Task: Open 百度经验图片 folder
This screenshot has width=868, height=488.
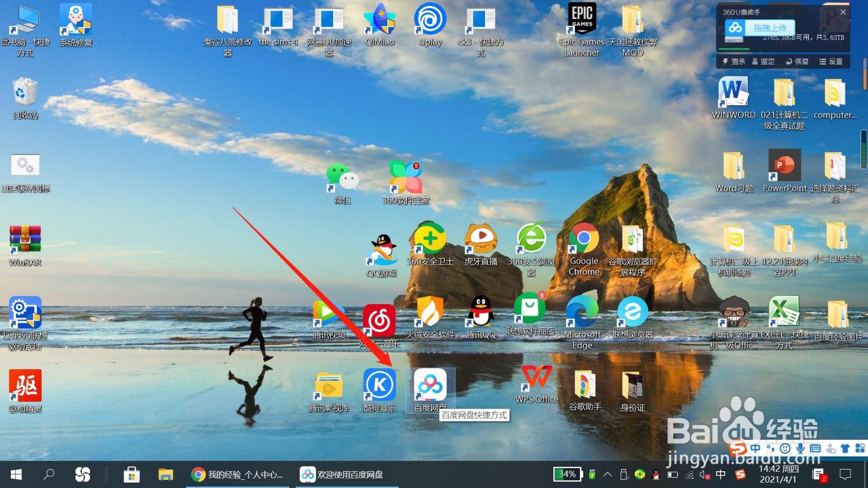Action: click(838, 320)
